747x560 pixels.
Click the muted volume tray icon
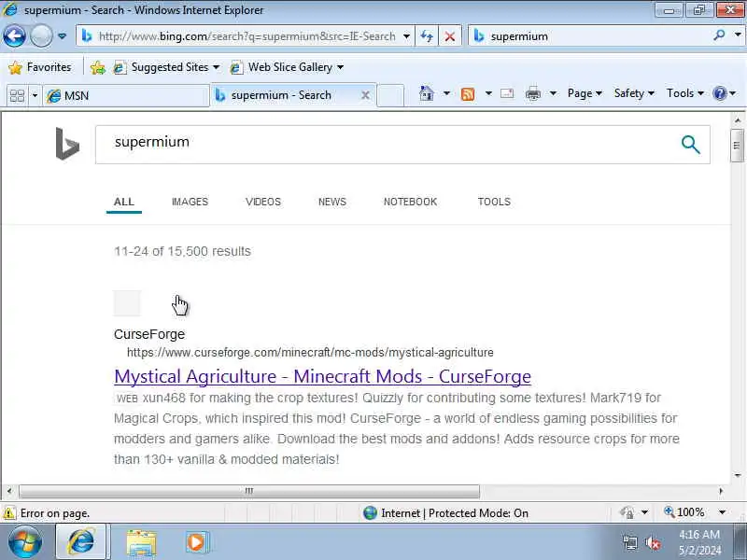click(653, 543)
